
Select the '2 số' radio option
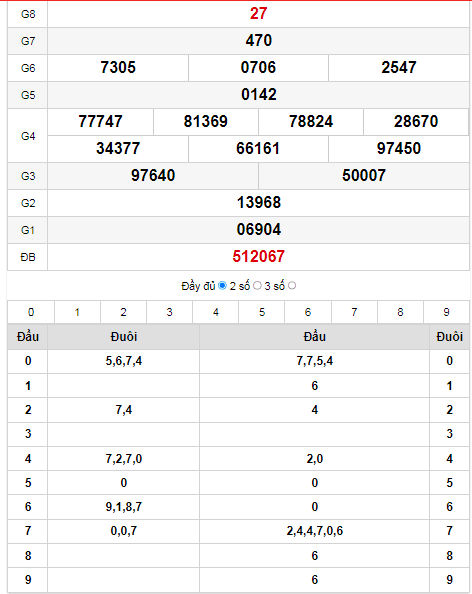pyautogui.click(x=257, y=286)
